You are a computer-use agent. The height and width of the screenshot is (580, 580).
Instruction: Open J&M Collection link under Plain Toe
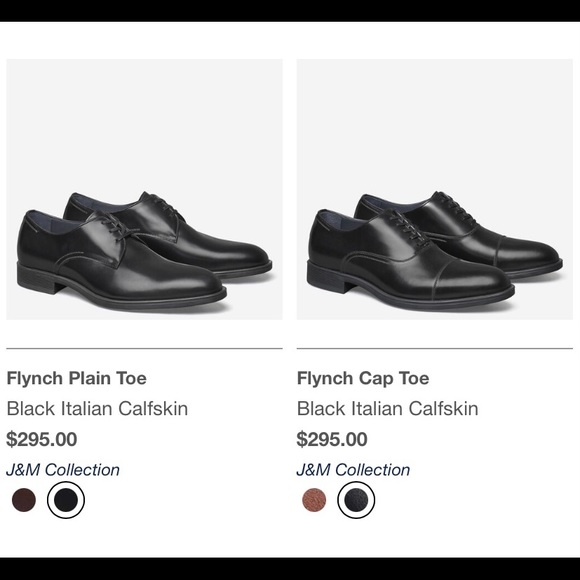pyautogui.click(x=63, y=470)
